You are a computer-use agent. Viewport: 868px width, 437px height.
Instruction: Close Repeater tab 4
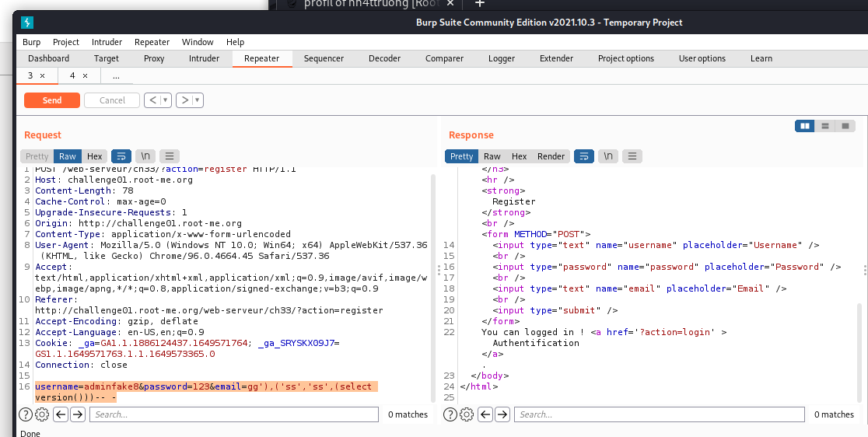(86, 75)
